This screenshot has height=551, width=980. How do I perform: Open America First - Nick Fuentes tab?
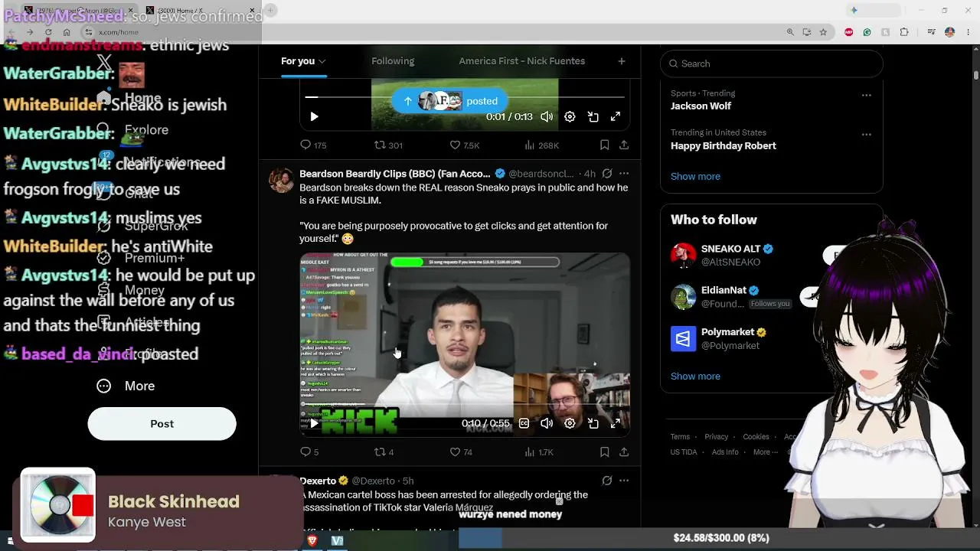(522, 61)
